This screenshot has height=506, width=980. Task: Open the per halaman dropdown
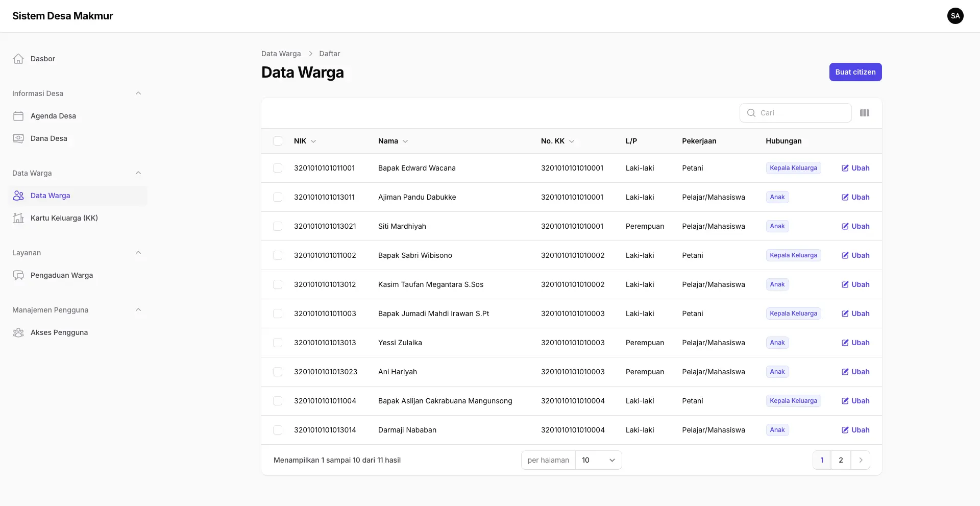598,460
